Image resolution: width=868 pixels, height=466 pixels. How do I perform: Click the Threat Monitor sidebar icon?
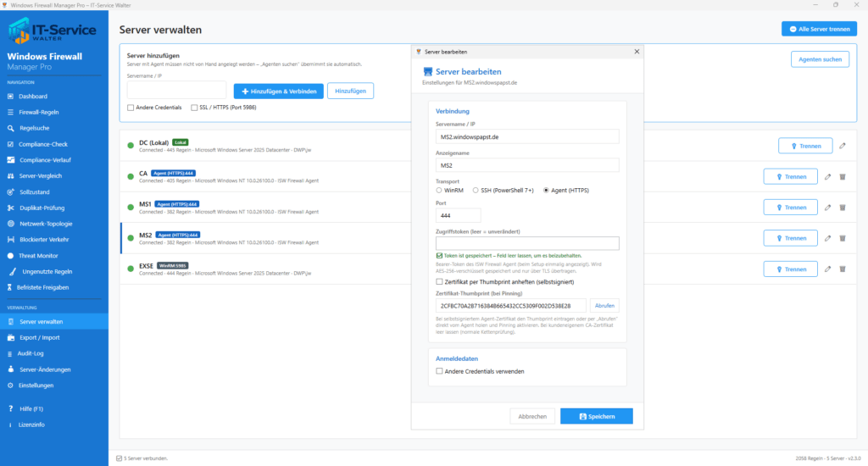pos(10,256)
